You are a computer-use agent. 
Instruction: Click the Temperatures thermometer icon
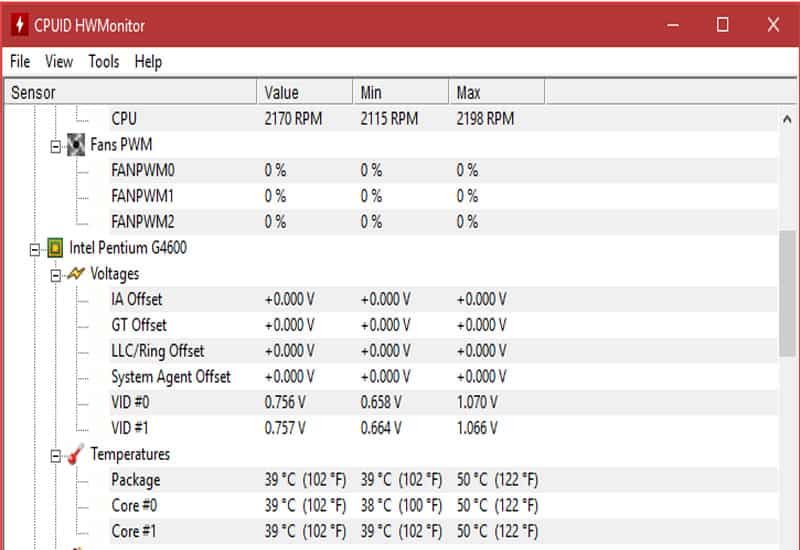[x=75, y=454]
